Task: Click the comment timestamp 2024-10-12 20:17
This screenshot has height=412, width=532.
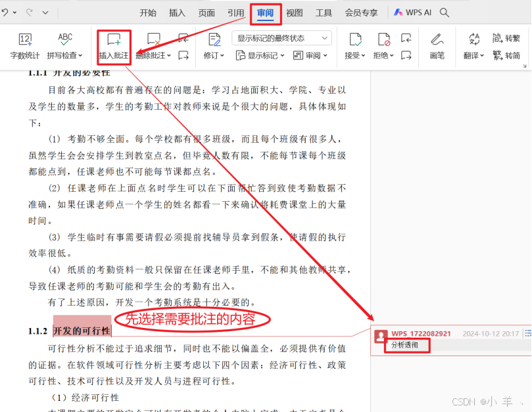Action: click(491, 334)
